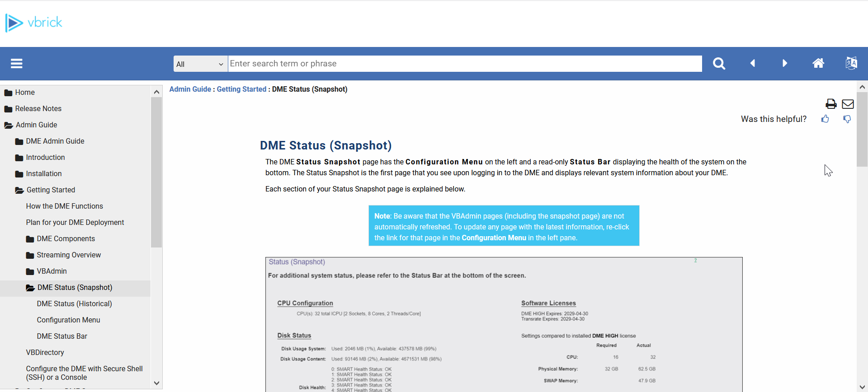Open Plan for your DME Deployment

coord(75,222)
